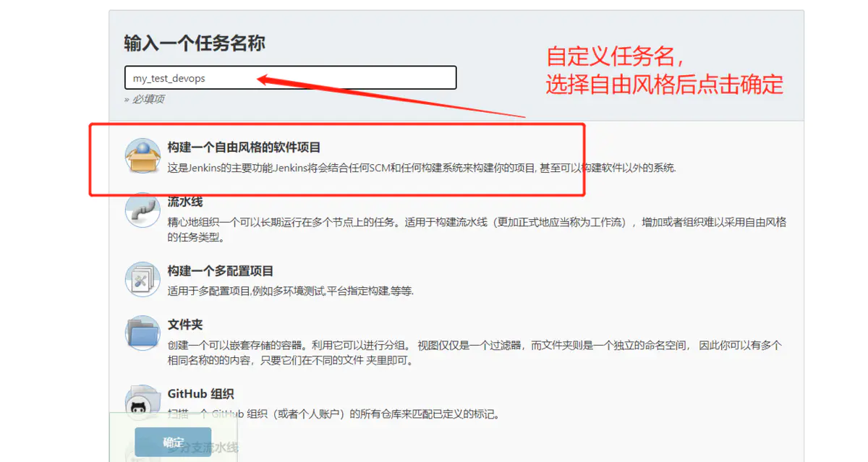868x462 pixels.
Task: Click inside the task name input field
Action: (289, 78)
